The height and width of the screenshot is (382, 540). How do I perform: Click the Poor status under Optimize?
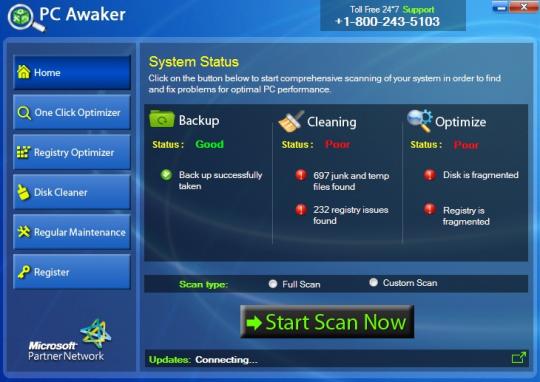click(466, 145)
